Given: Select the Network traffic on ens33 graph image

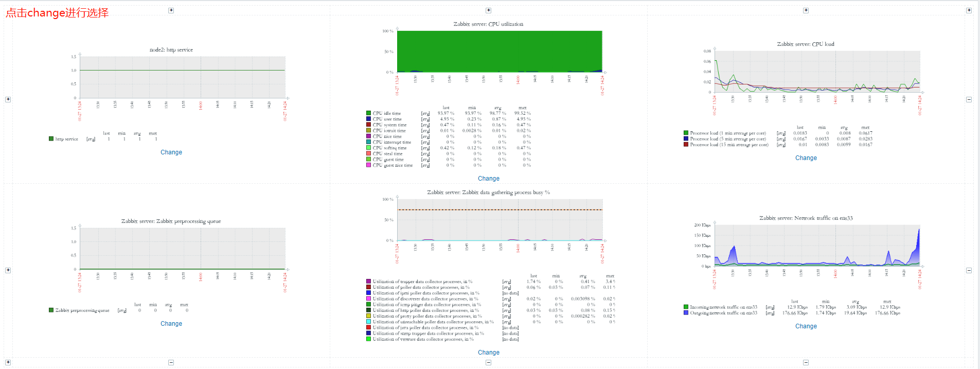Looking at the screenshot, I should [806, 266].
